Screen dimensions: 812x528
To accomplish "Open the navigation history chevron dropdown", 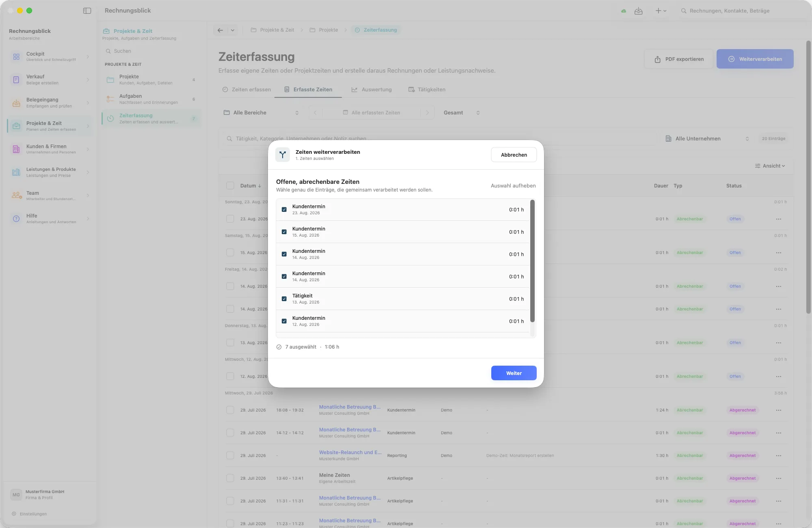I will point(233,30).
